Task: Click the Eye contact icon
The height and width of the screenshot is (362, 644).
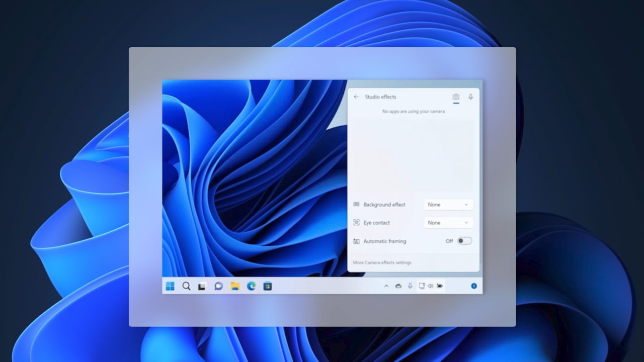Action: [x=356, y=223]
